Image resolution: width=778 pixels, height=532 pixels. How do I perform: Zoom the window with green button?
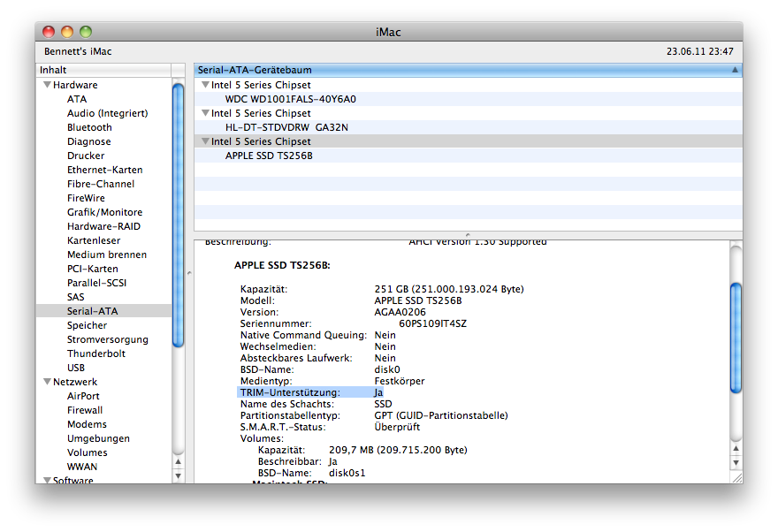pyautogui.click(x=86, y=32)
